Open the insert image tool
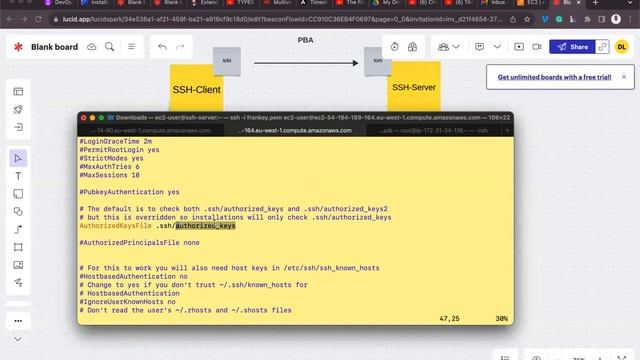This screenshot has width=640, height=360. [x=18, y=265]
